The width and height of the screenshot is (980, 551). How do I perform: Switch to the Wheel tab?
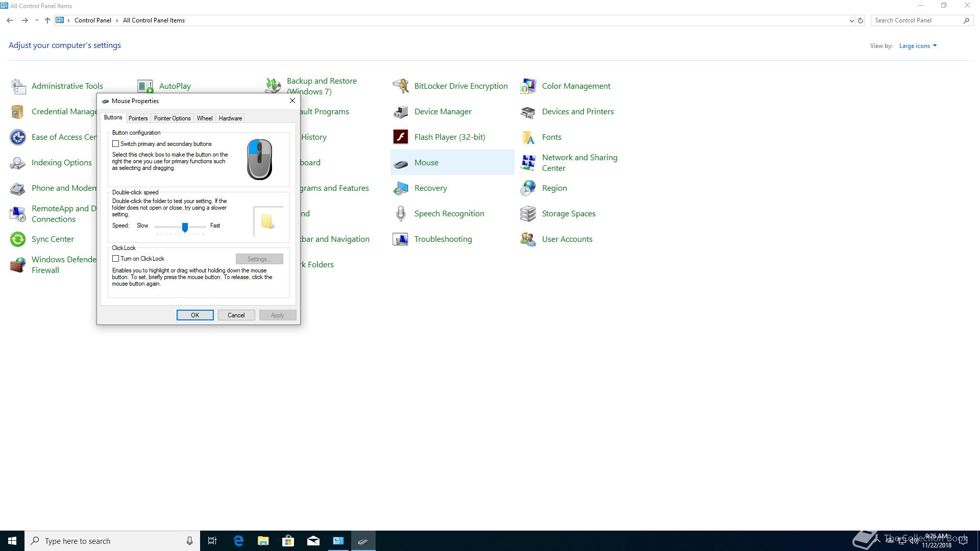point(205,118)
